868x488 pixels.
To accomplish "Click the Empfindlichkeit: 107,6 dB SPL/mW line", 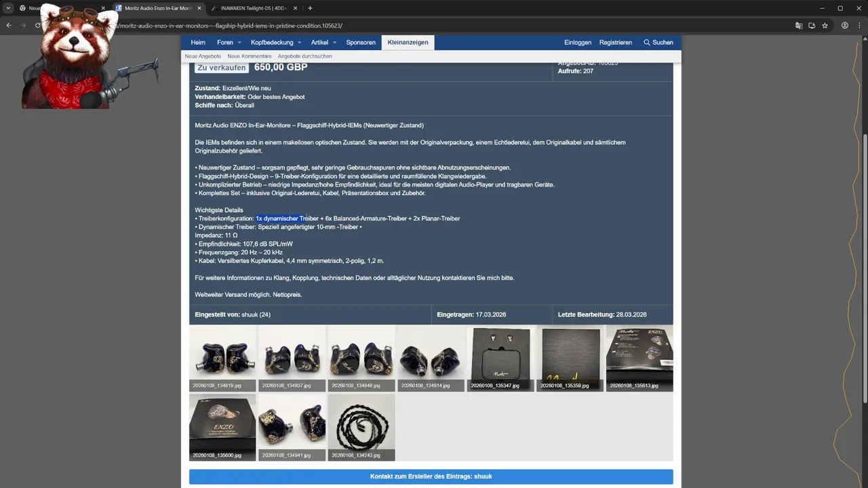I will coord(244,244).
